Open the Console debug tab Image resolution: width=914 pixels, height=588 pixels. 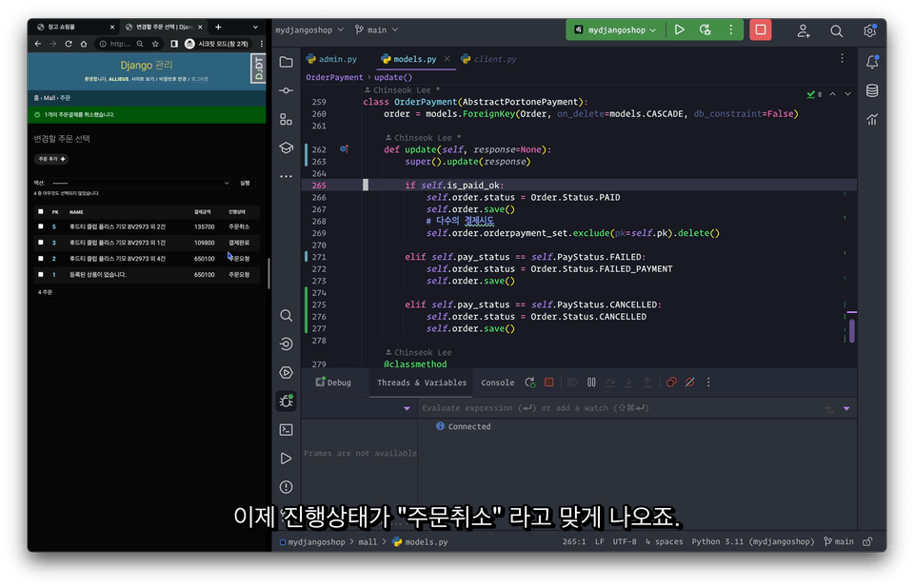(497, 382)
